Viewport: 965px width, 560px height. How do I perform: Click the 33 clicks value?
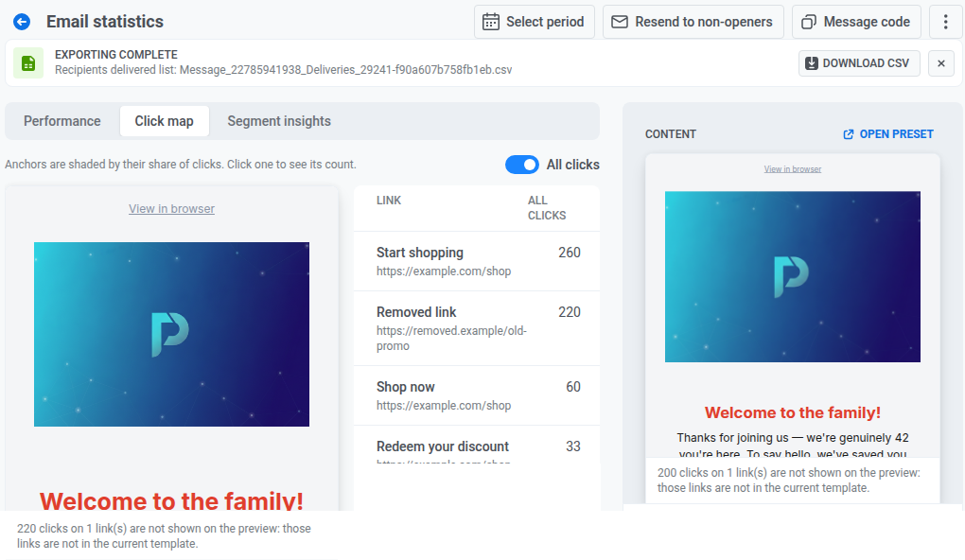pyautogui.click(x=573, y=446)
